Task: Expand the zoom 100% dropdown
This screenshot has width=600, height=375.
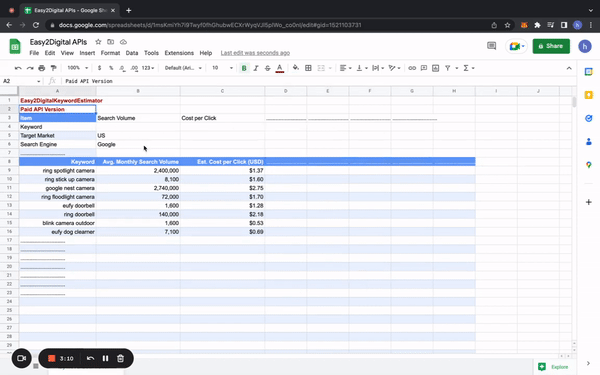Action: coord(78,68)
